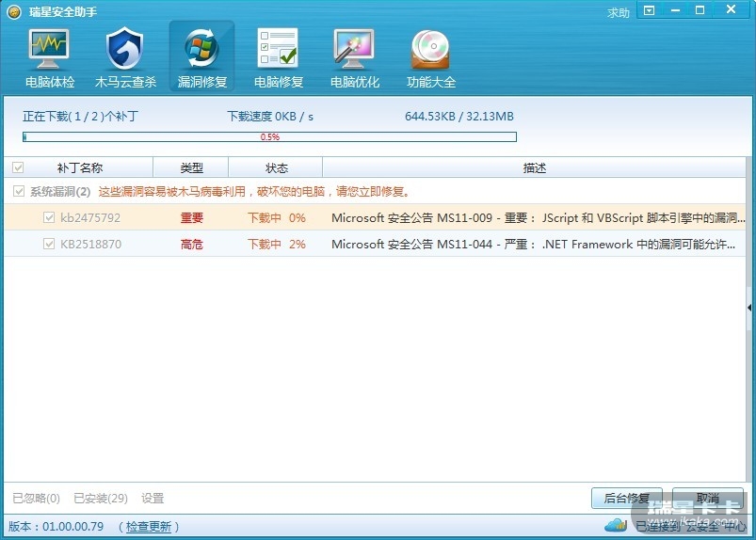The height and width of the screenshot is (540, 756).
Task: Click the 检查更新 link
Action: pos(149,527)
